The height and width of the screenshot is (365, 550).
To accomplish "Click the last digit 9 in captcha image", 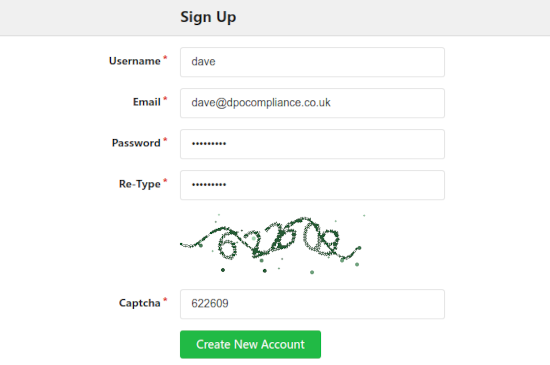I will 330,241.
